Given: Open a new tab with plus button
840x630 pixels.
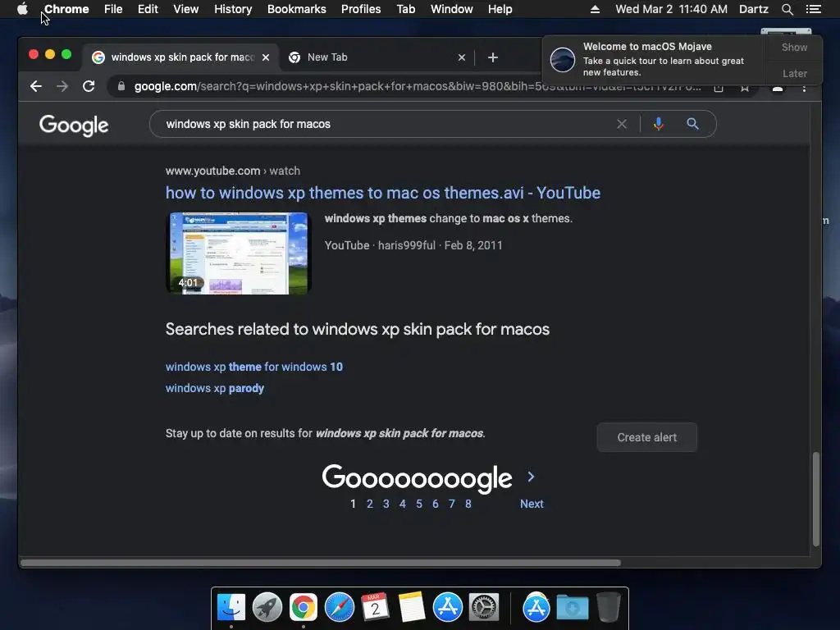Looking at the screenshot, I should click(493, 57).
